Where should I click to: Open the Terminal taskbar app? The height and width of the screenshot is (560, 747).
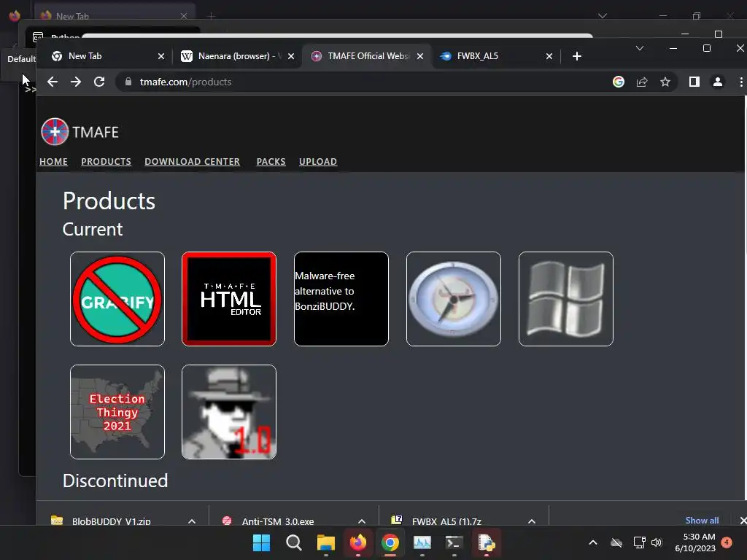454,542
